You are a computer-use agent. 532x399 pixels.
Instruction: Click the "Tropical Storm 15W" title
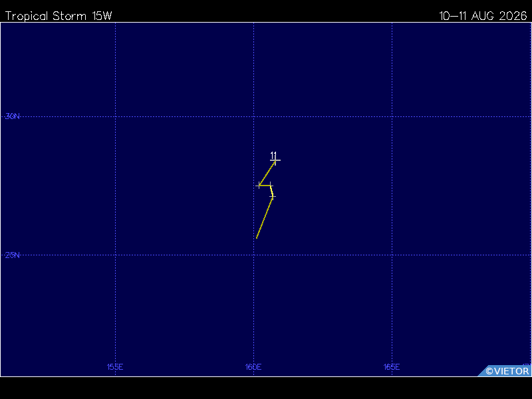[x=59, y=16]
